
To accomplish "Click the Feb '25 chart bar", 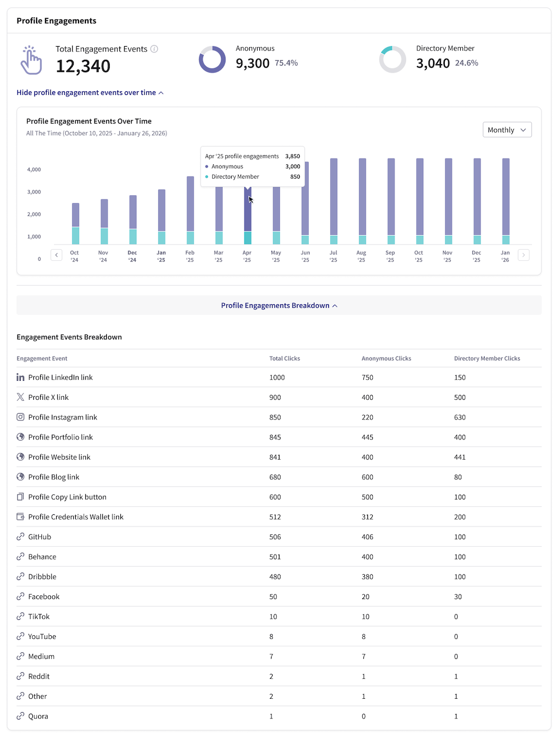I will point(190,210).
